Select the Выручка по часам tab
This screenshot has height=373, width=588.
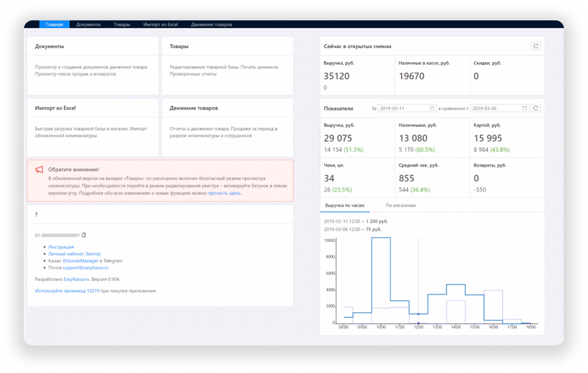coord(345,205)
